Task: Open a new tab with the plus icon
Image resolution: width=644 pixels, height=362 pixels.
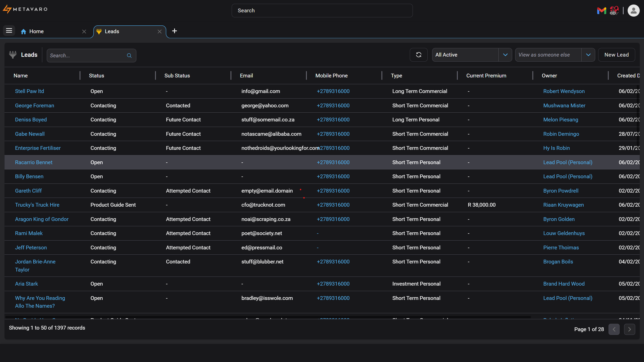Action: pos(174,31)
